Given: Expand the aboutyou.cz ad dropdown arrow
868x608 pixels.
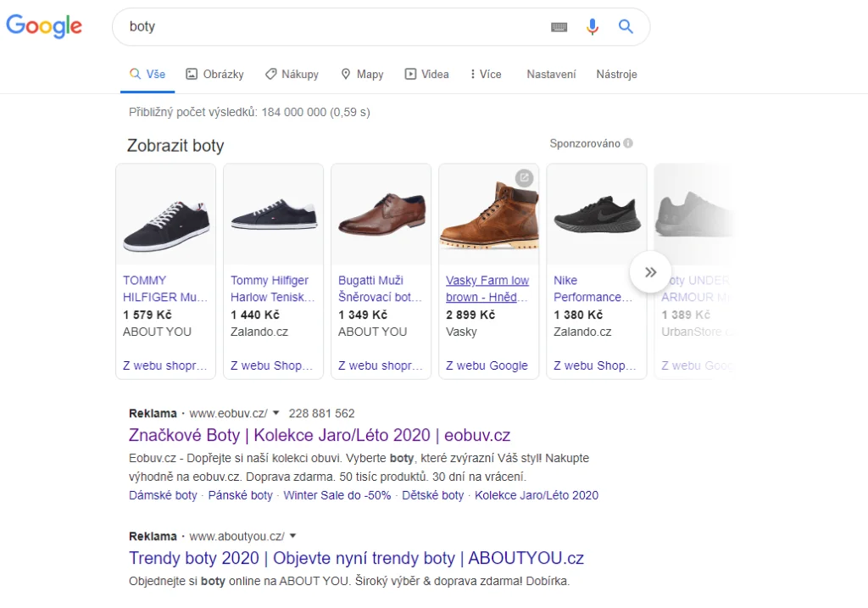Looking at the screenshot, I should 292,536.
